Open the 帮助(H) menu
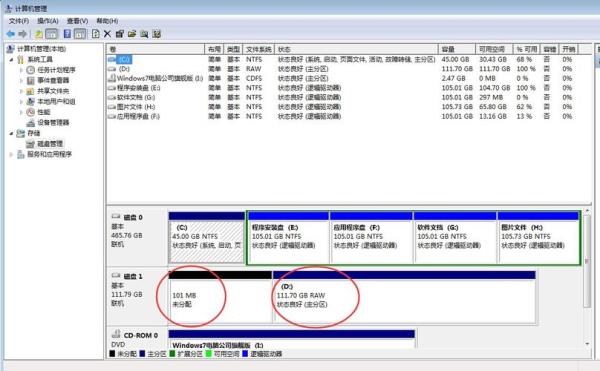This screenshot has width=600, height=371. 107,21
